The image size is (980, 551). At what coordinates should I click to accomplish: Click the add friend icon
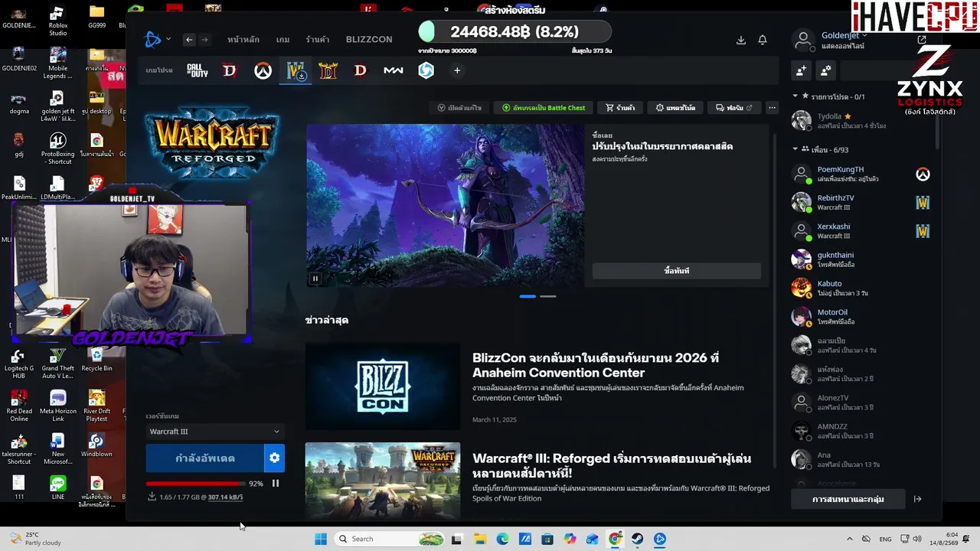coord(801,70)
